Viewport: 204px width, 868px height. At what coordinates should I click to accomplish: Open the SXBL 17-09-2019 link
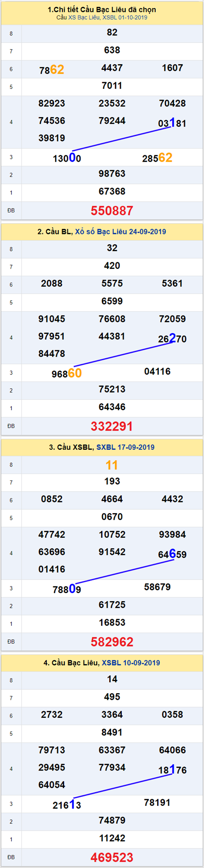tap(125, 447)
